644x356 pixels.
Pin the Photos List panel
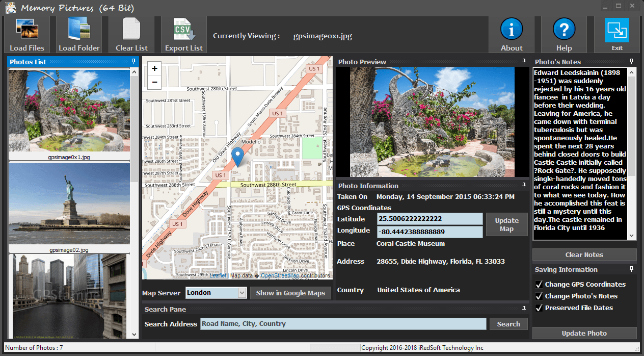[133, 61]
